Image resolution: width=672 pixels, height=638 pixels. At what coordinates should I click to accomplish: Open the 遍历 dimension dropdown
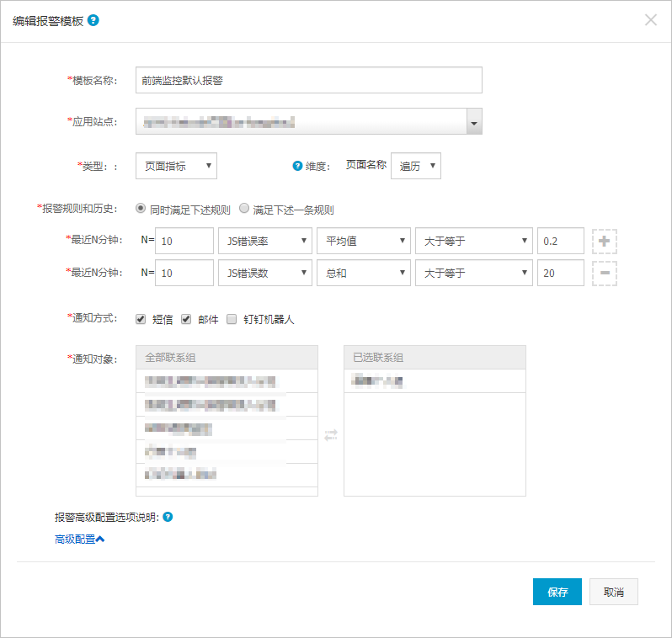pyautogui.click(x=416, y=166)
